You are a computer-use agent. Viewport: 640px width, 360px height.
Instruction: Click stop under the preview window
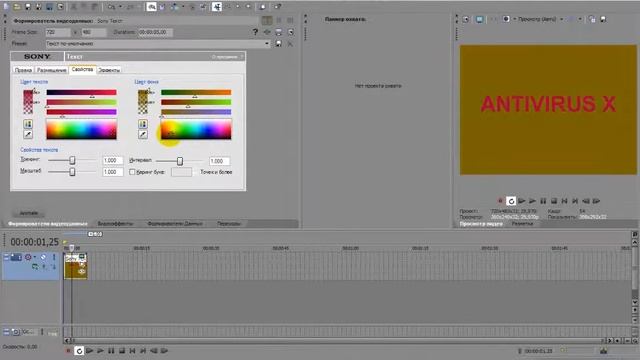(554, 201)
